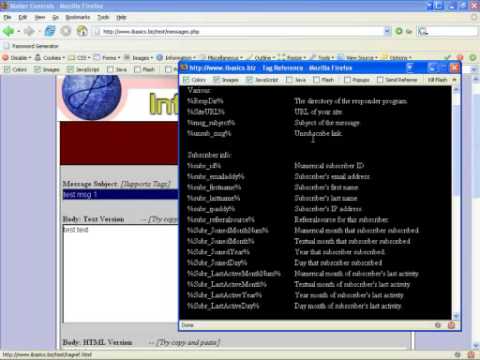
Task: Expand the Images dropdown on developer toolbar
Action: tap(138, 58)
